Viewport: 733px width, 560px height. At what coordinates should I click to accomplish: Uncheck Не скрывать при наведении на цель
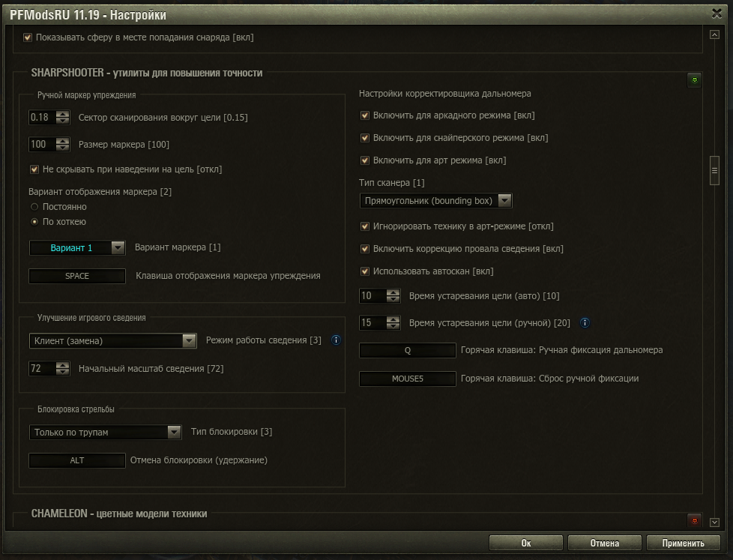[34, 169]
